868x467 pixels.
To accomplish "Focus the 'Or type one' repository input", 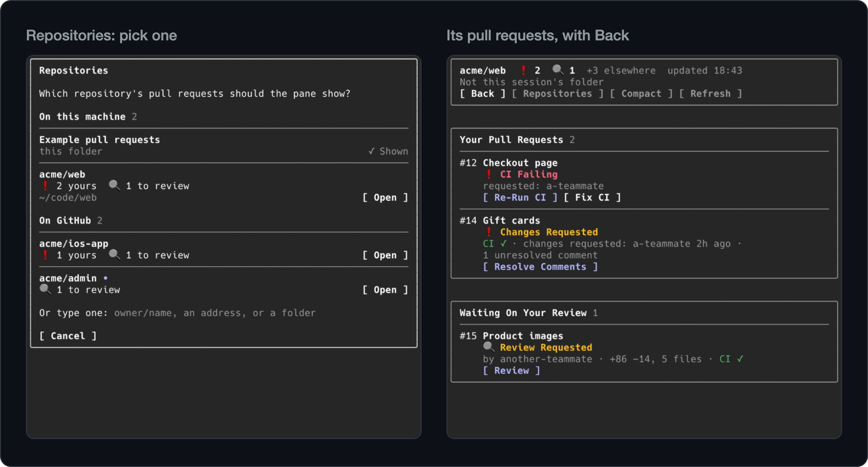I will click(x=215, y=313).
